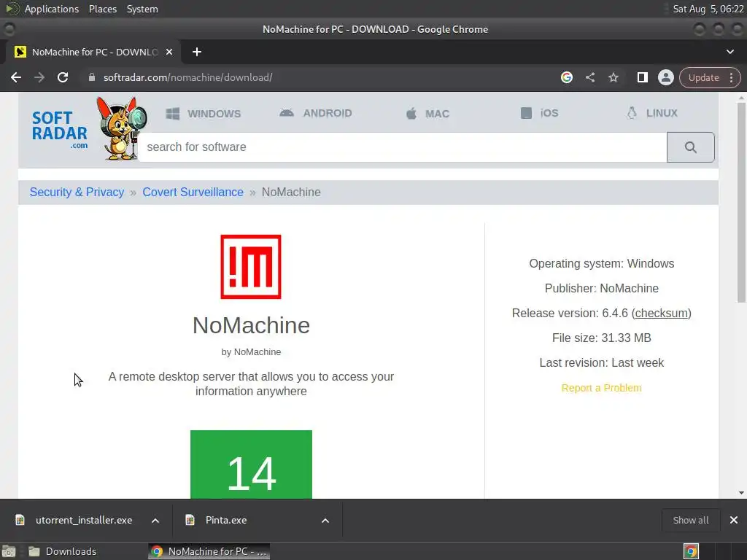Open the System menu

(142, 9)
